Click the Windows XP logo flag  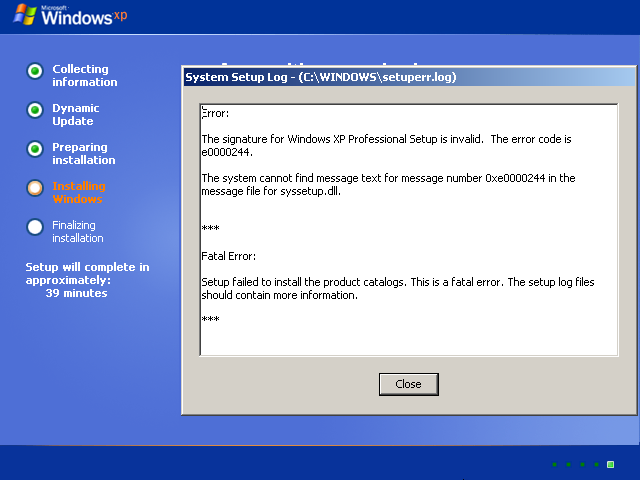click(x=25, y=15)
